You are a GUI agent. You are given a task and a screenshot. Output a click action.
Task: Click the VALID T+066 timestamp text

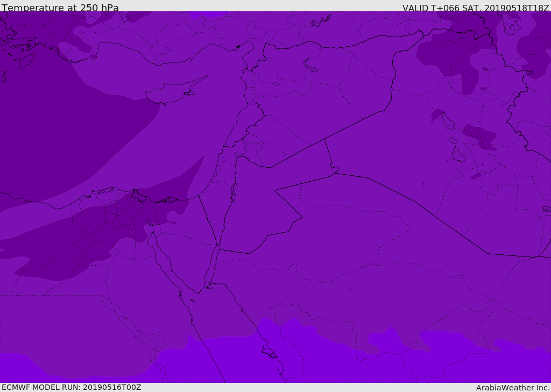coord(475,8)
